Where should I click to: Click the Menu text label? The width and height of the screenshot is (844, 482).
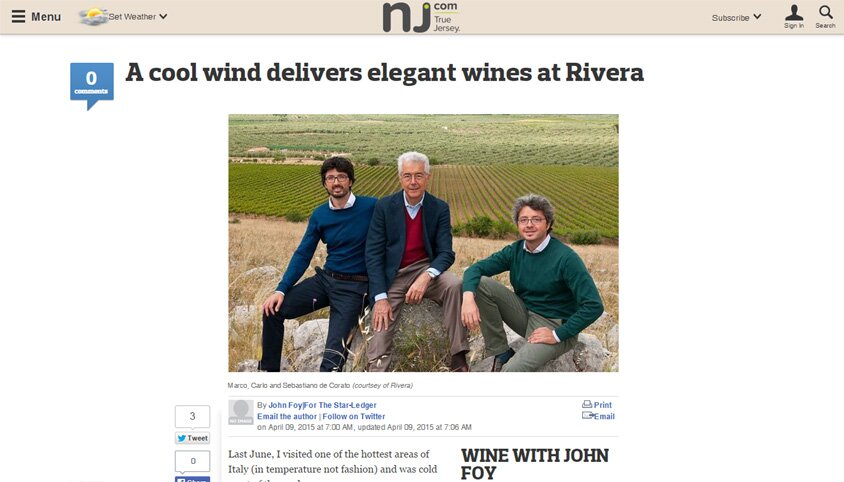click(46, 17)
